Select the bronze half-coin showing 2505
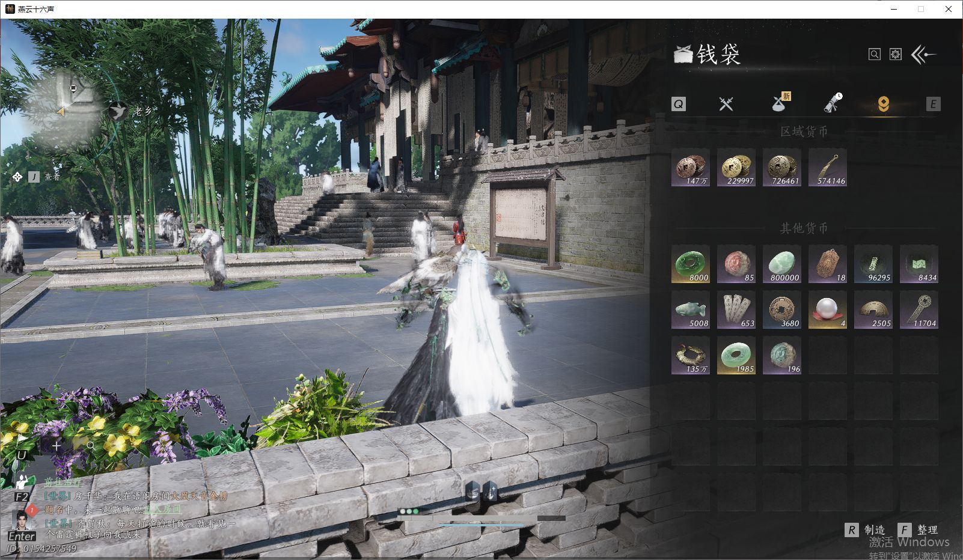The width and height of the screenshot is (963, 560). pos(873,309)
